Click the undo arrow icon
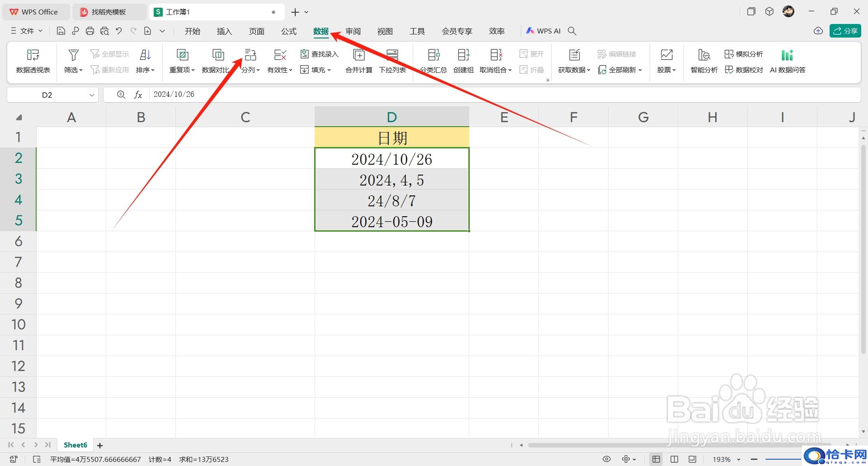 pyautogui.click(x=119, y=31)
